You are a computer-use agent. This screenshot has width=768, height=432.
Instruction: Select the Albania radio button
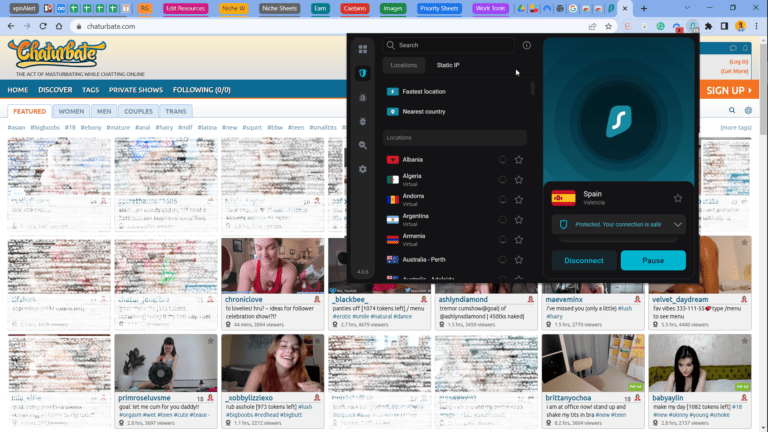coord(503,160)
